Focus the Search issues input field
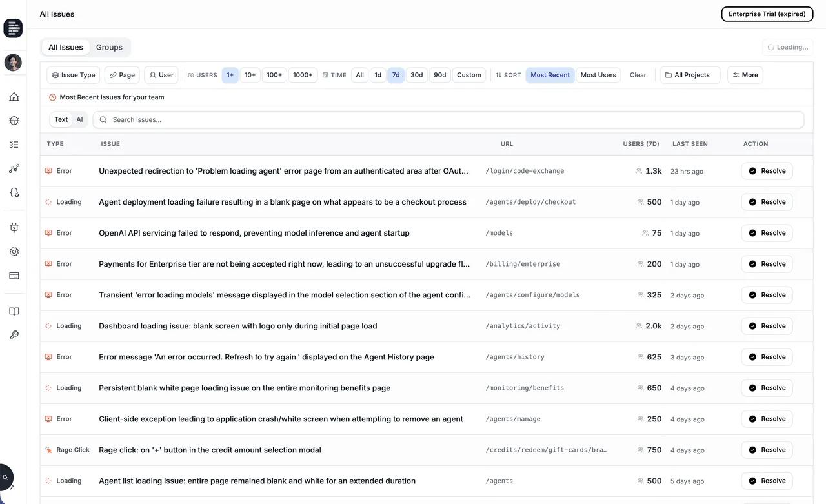This screenshot has height=504, width=826. [448, 119]
